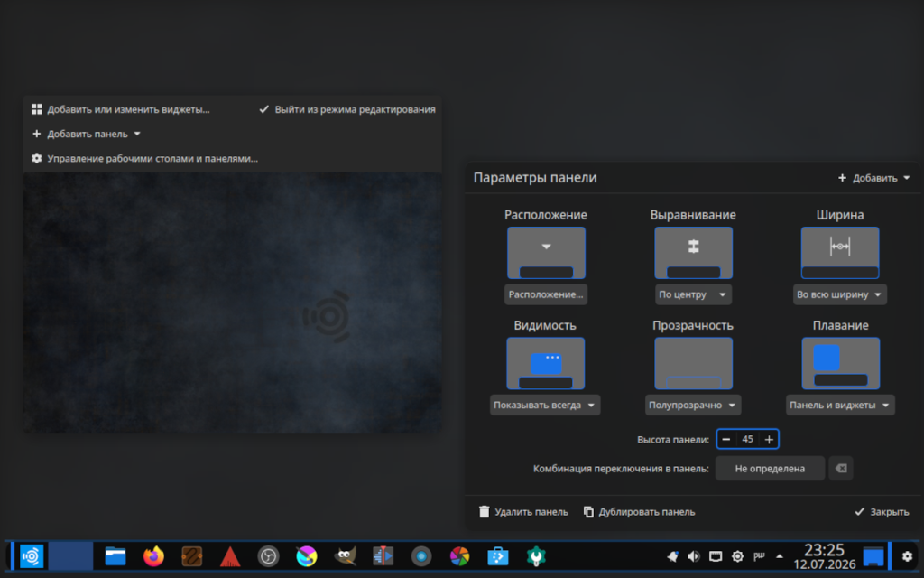Click the display tray icon
This screenshot has height=578, width=924.
[x=716, y=556]
